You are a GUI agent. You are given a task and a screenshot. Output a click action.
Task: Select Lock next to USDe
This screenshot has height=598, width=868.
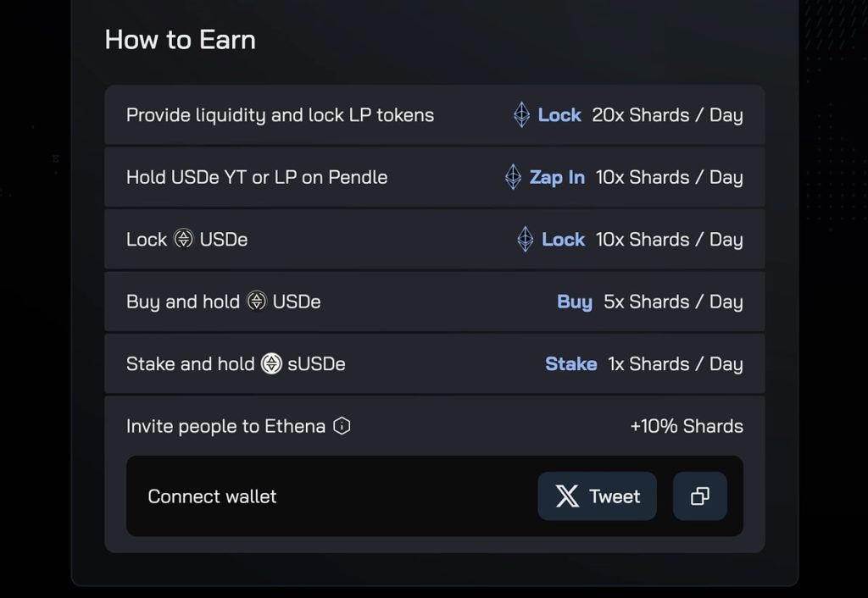tap(563, 239)
